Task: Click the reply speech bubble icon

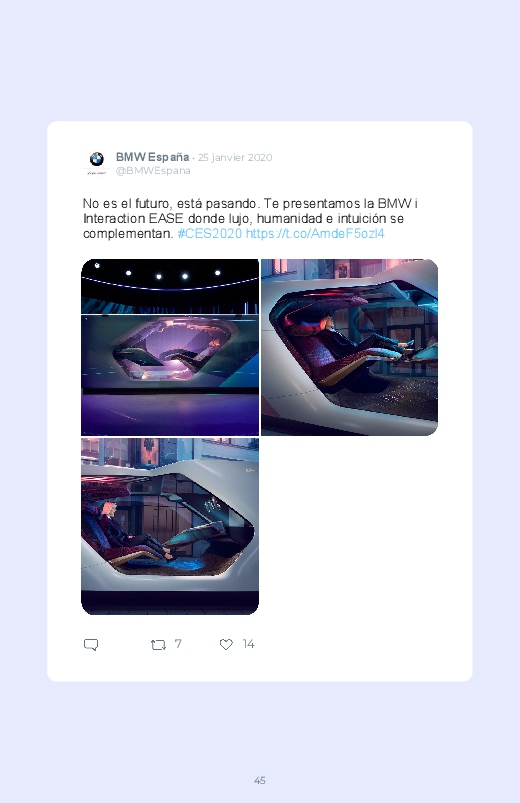Action: point(91,644)
